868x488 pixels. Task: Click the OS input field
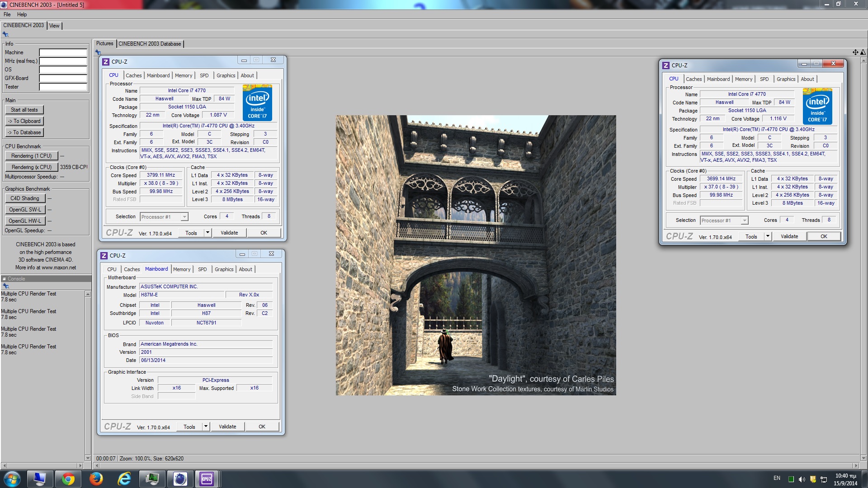[63, 70]
